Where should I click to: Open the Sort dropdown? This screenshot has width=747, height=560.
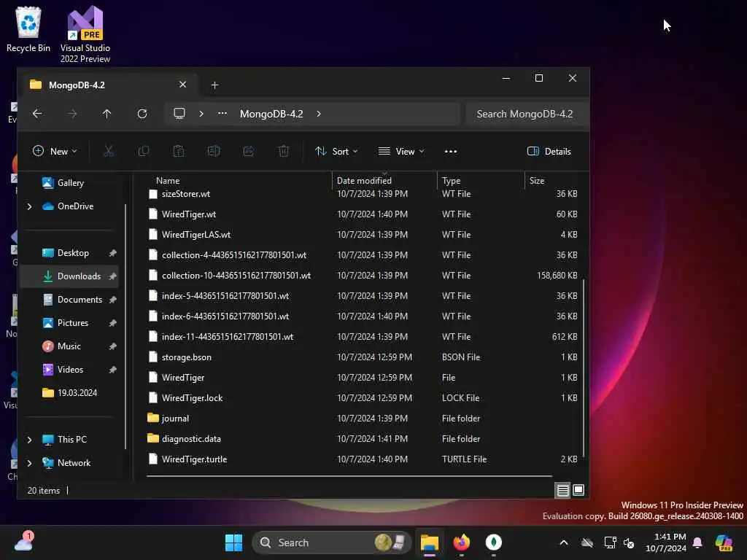pos(336,152)
